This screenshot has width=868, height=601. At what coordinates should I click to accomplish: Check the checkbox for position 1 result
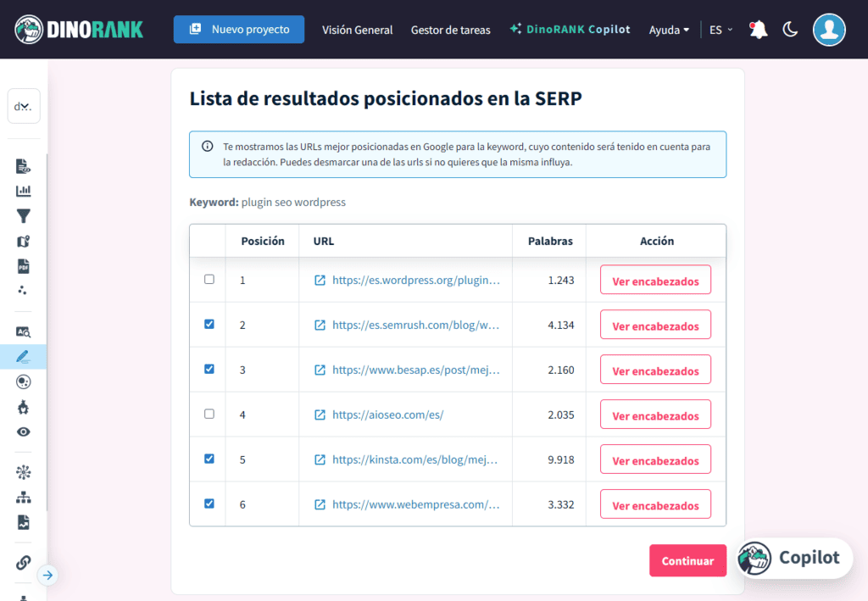[x=208, y=280]
